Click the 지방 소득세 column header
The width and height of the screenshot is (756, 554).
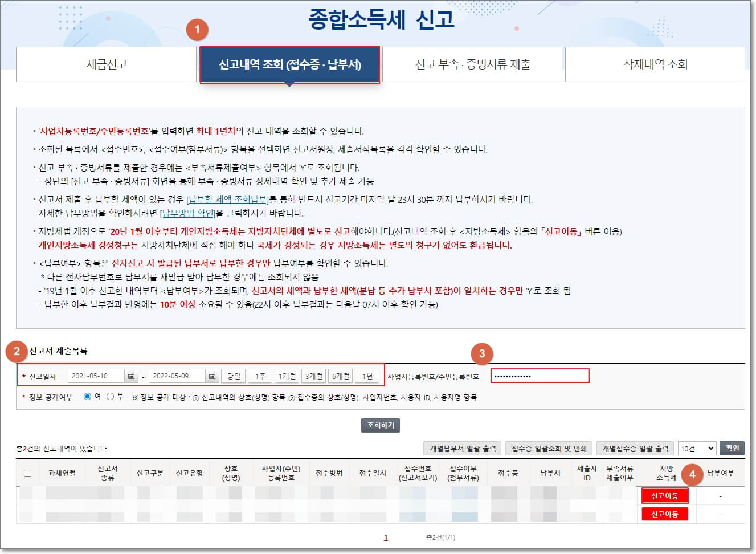(x=666, y=473)
